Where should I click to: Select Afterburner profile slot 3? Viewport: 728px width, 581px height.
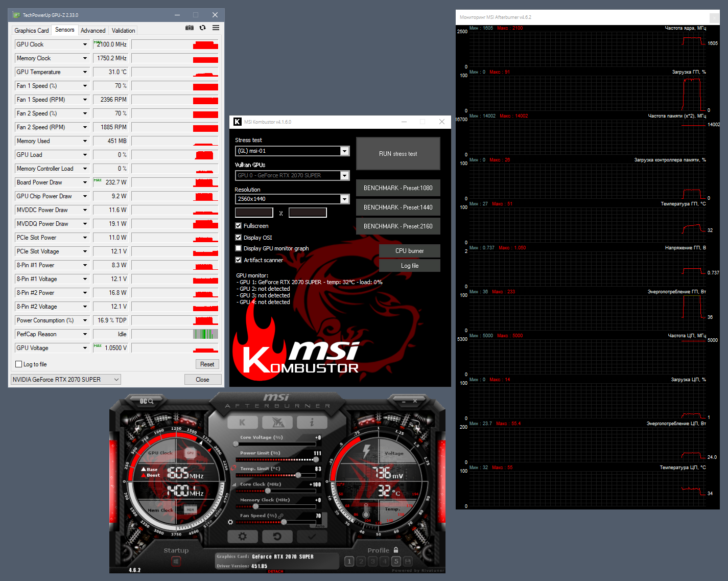[x=373, y=562]
